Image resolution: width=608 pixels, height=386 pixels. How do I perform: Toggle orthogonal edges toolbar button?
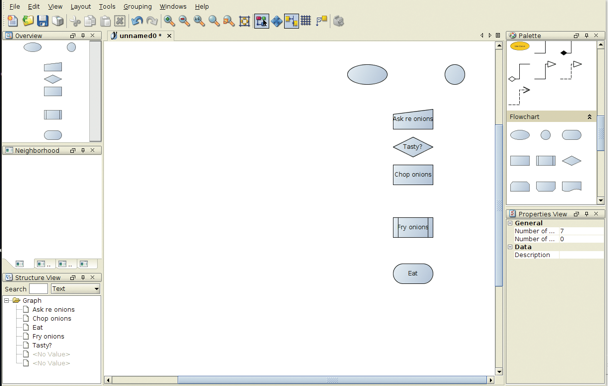pos(291,21)
